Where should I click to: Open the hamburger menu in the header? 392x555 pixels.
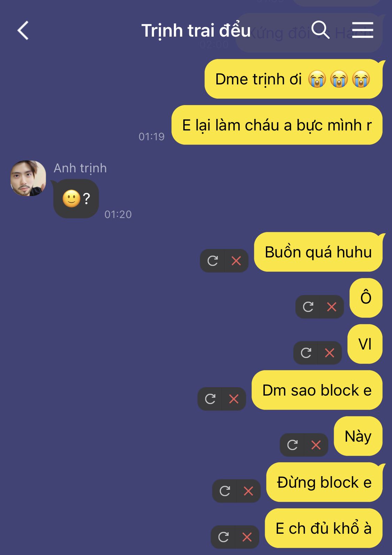point(362,30)
